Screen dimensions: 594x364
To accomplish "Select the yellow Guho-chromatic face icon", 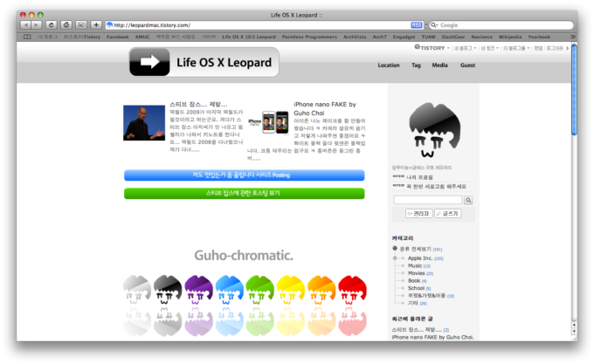I will [x=291, y=290].
